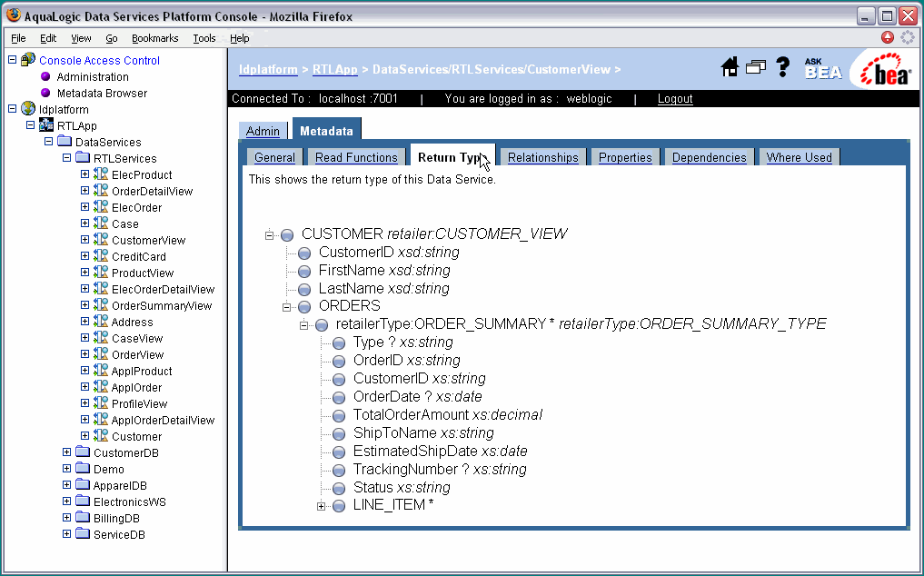Click the windows cascade icon in header
This screenshot has width=924, height=576.
(x=756, y=67)
